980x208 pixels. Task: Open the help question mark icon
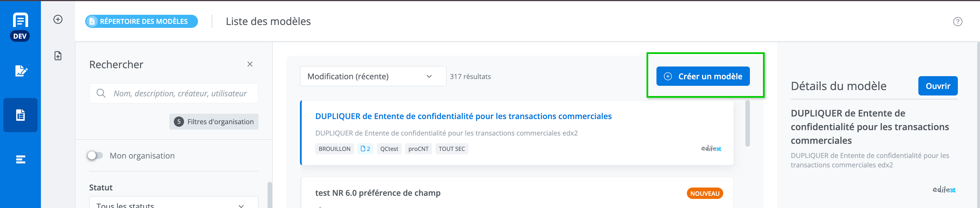(x=958, y=22)
